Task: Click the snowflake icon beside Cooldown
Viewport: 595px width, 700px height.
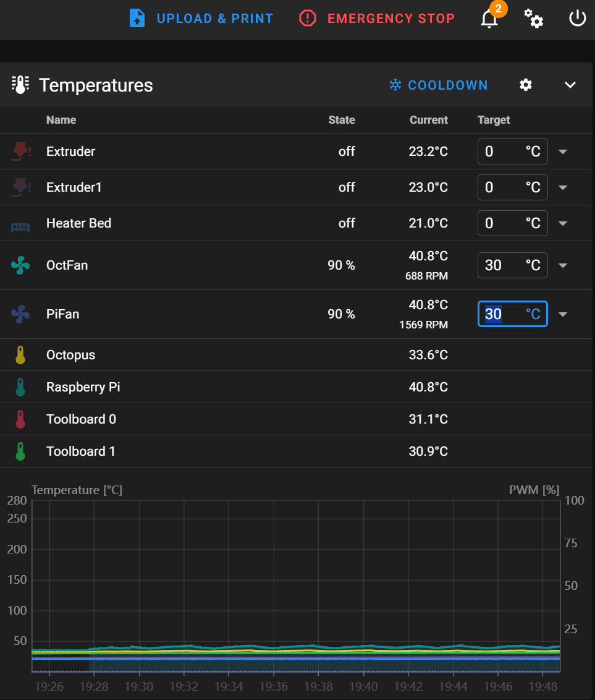Action: click(395, 85)
